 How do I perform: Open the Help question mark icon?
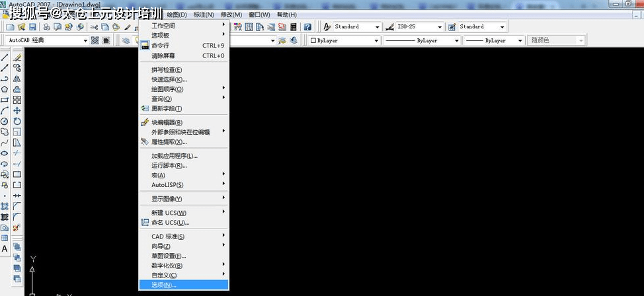pyautogui.click(x=307, y=27)
